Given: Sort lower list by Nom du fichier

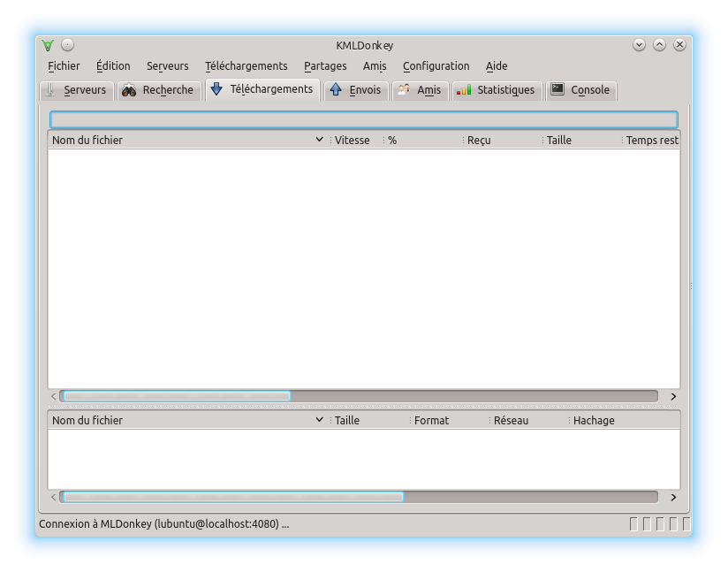Looking at the screenshot, I should click(188, 420).
